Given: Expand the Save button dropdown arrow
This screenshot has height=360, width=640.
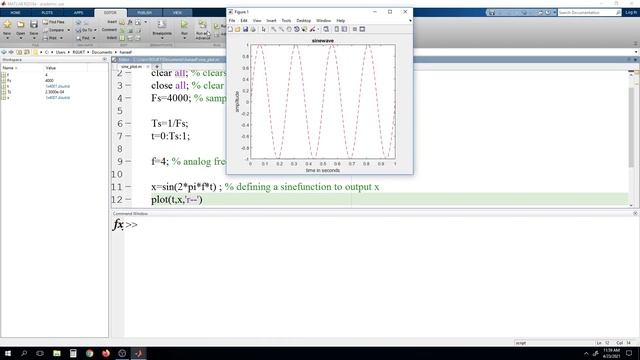Looking at the screenshot, I should 34,38.
